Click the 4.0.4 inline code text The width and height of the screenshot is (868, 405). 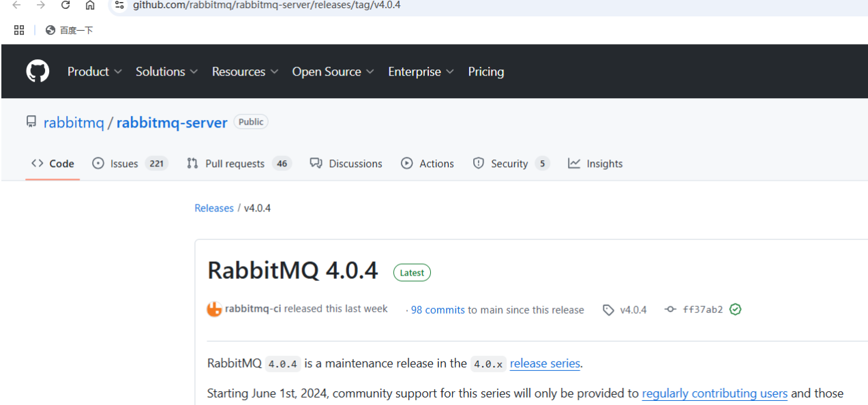pos(282,364)
